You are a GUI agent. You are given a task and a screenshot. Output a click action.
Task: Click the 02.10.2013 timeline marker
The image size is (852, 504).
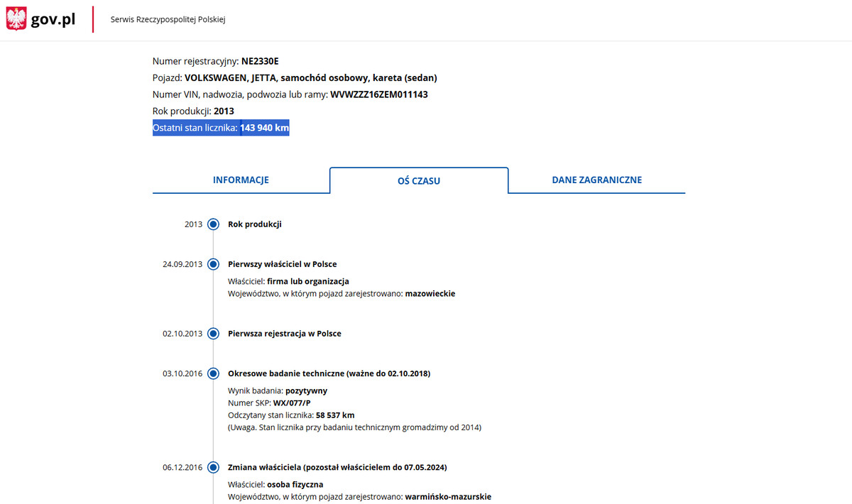point(213,334)
